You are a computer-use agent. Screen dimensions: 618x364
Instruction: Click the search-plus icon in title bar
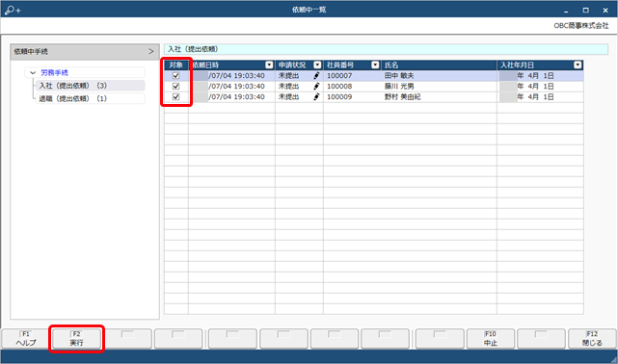[x=13, y=10]
